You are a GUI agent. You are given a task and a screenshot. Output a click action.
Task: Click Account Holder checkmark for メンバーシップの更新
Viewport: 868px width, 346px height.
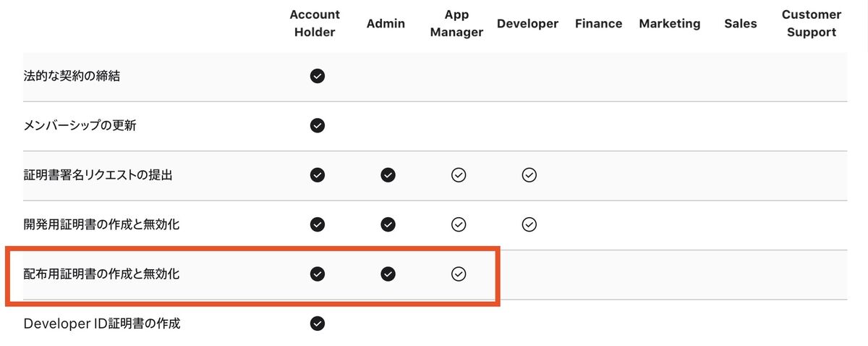point(317,125)
